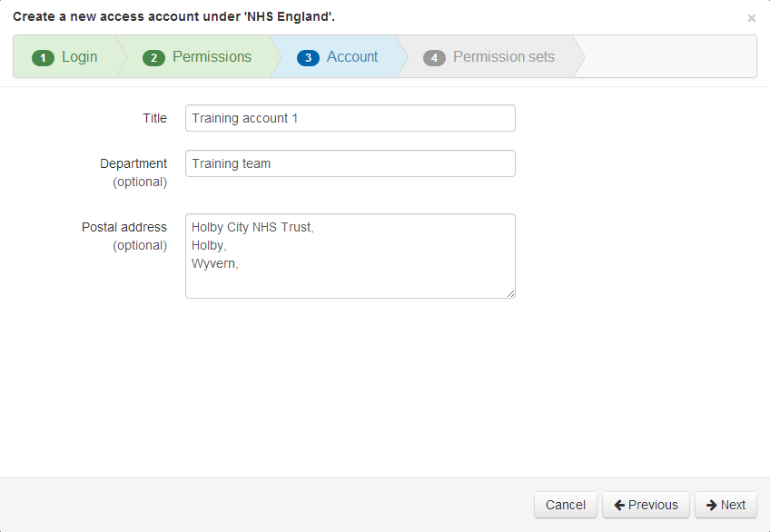
Task: Click the right arrow on Next button
Action: click(x=712, y=505)
